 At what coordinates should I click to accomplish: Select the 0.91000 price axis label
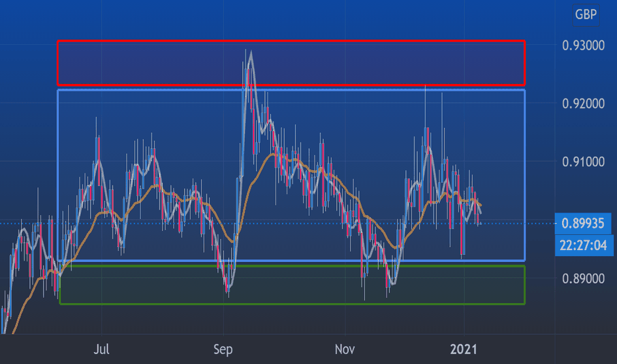tap(583, 161)
